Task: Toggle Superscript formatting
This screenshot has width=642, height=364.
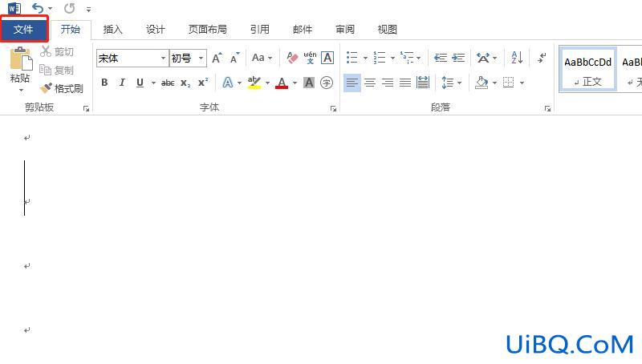Action: click(203, 83)
